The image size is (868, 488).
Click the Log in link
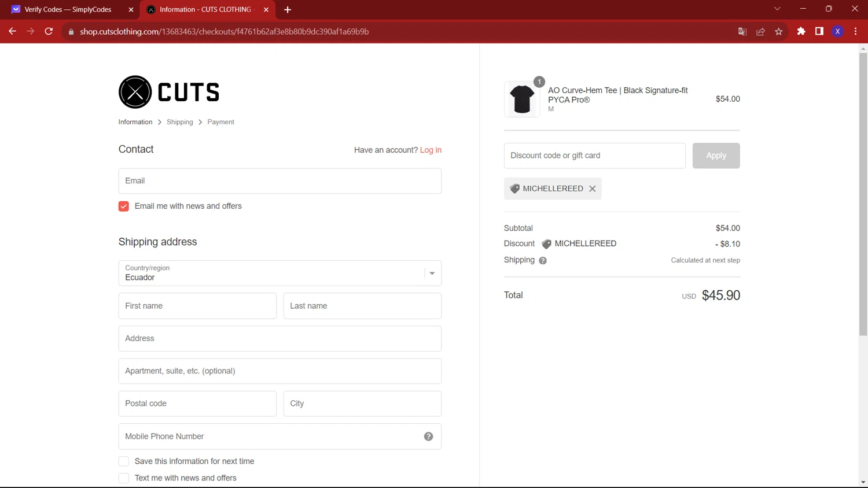click(431, 150)
